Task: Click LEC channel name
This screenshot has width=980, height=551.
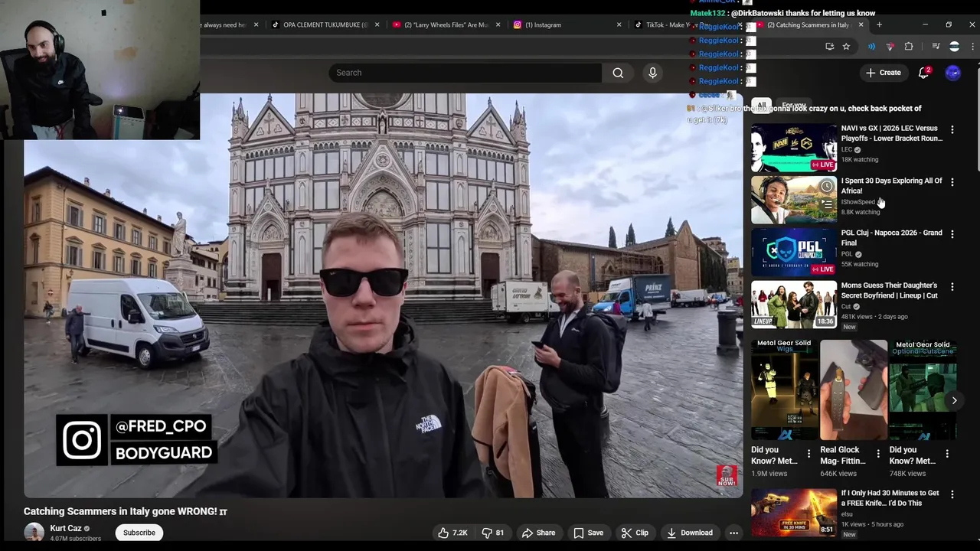Action: point(847,149)
